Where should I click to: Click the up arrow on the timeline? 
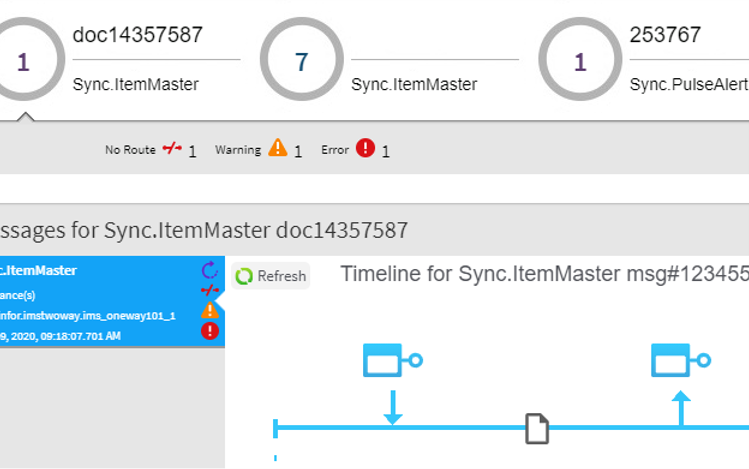tap(681, 408)
